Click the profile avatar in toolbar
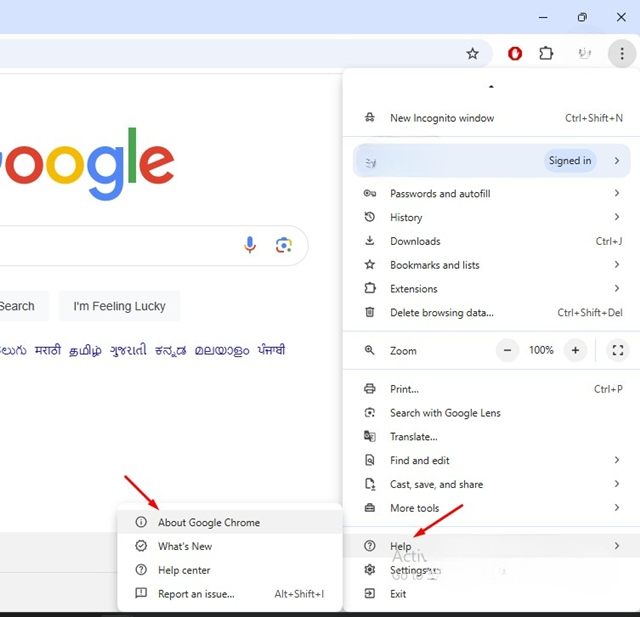 pos(584,53)
